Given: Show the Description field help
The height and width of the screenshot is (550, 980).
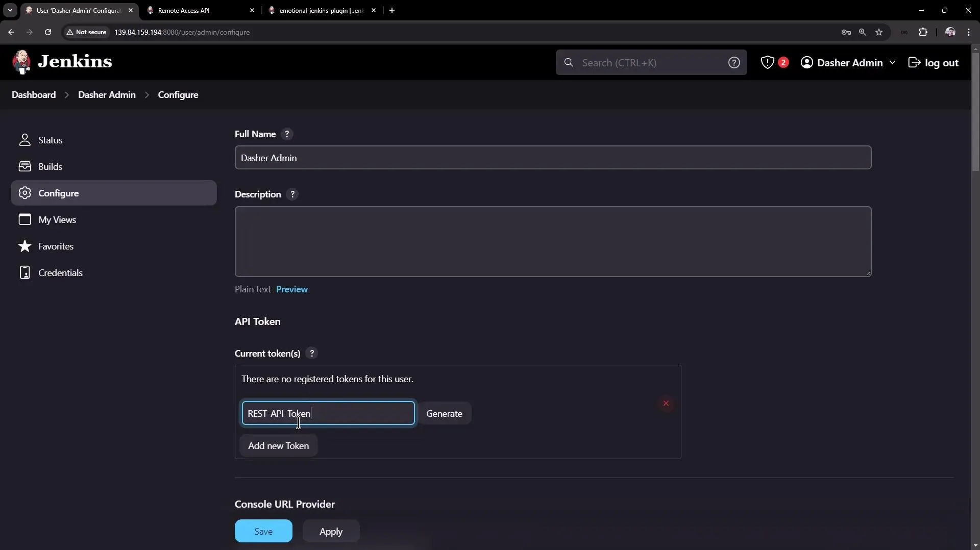Looking at the screenshot, I should [292, 194].
